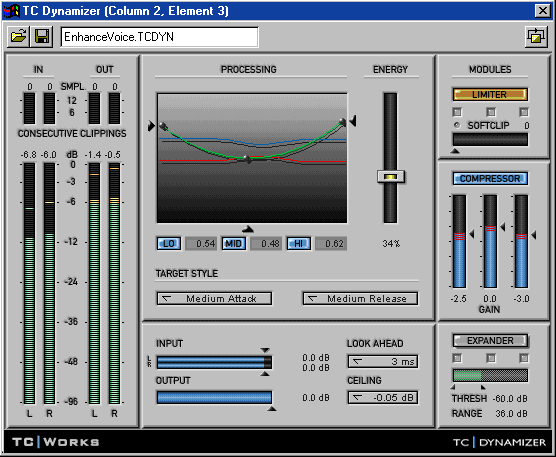The image size is (556, 457).
Task: Click the center curve node in processing graph
Action: [x=248, y=159]
